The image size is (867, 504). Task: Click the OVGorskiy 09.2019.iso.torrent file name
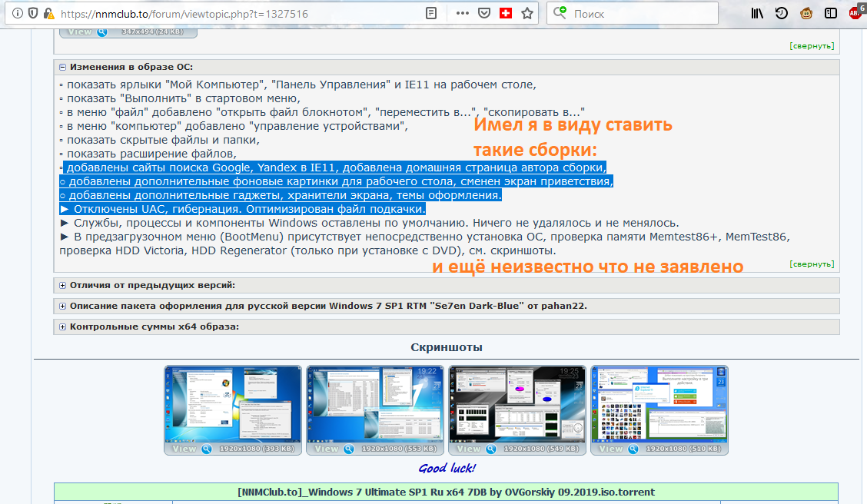coord(447,492)
